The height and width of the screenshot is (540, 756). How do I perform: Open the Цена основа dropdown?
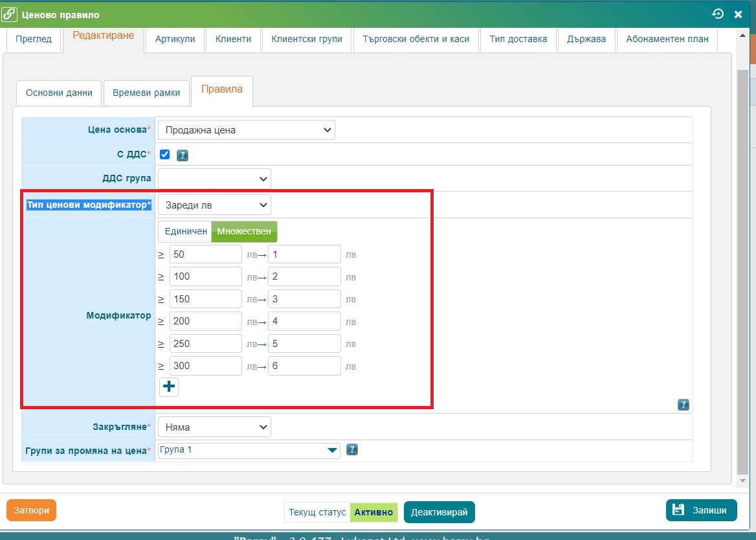tap(247, 129)
